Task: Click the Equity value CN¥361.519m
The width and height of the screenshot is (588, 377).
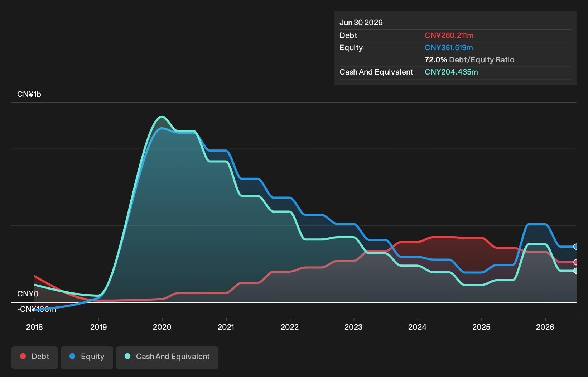Action: (449, 48)
